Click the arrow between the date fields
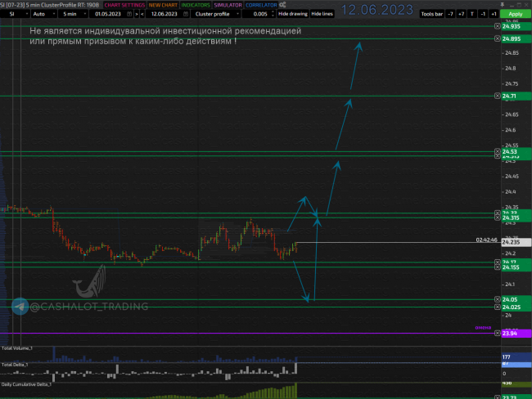 pyautogui.click(x=137, y=14)
